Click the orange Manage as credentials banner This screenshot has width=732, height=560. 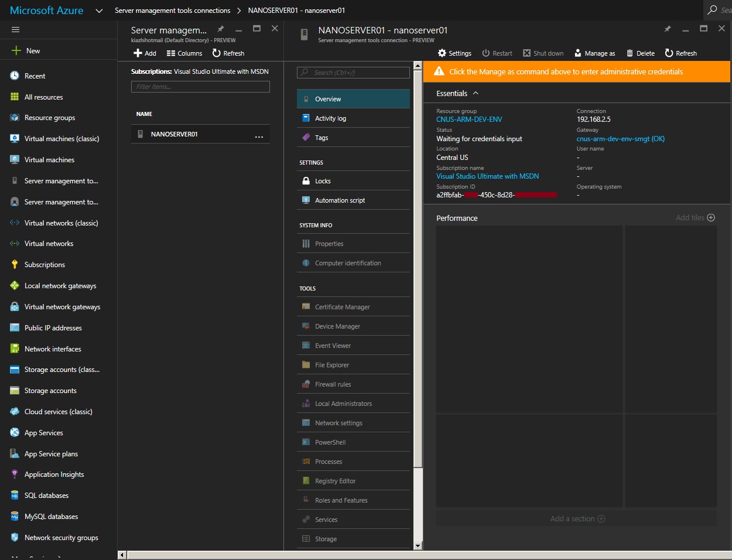pyautogui.click(x=577, y=72)
